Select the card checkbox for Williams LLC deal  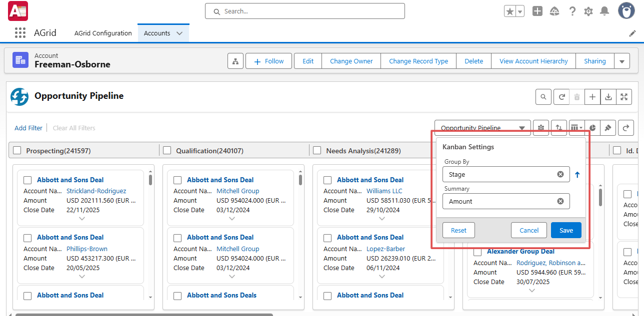pos(327,180)
